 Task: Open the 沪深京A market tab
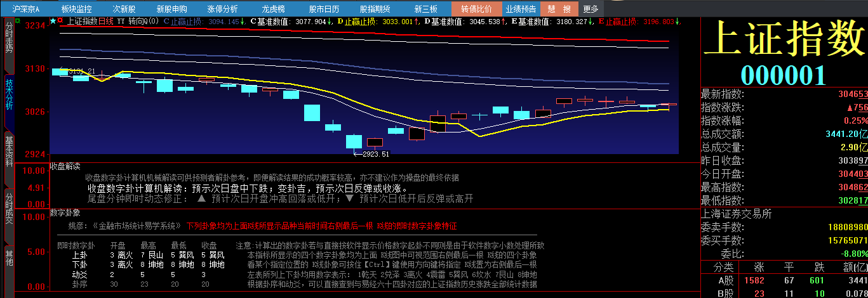25,9
